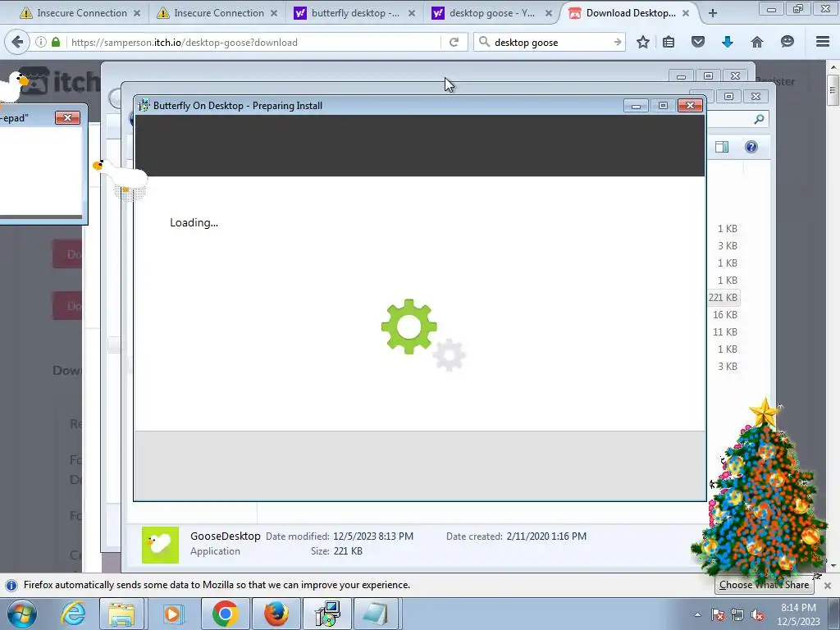Select the 11 KB file row
This screenshot has width=840, height=630.
[x=724, y=331]
